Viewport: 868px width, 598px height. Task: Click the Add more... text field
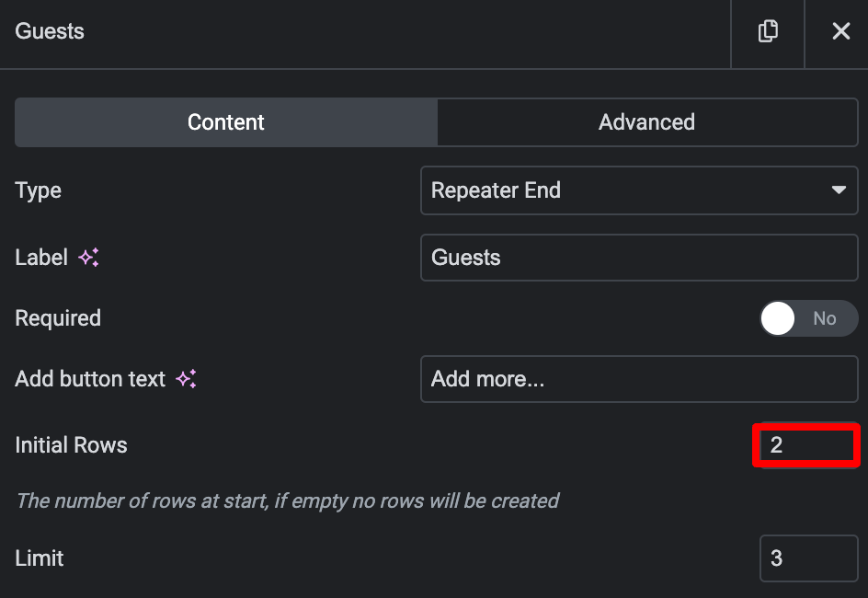(x=639, y=379)
